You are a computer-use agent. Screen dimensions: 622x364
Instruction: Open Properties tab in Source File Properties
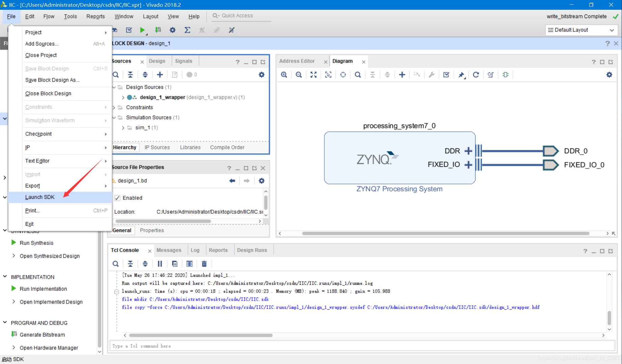(x=152, y=230)
